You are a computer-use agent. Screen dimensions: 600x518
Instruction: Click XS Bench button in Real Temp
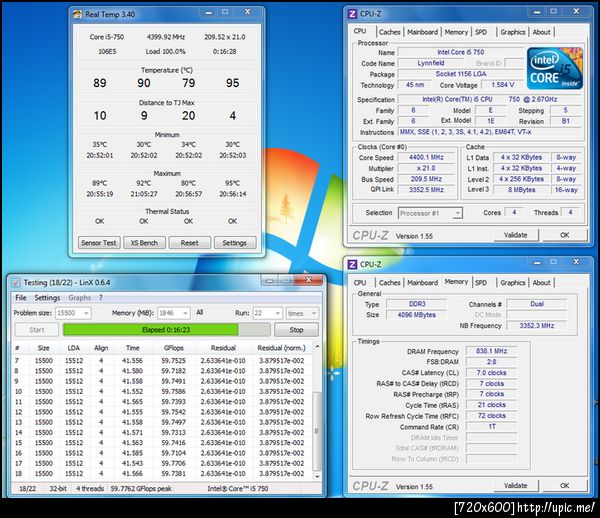tap(144, 243)
